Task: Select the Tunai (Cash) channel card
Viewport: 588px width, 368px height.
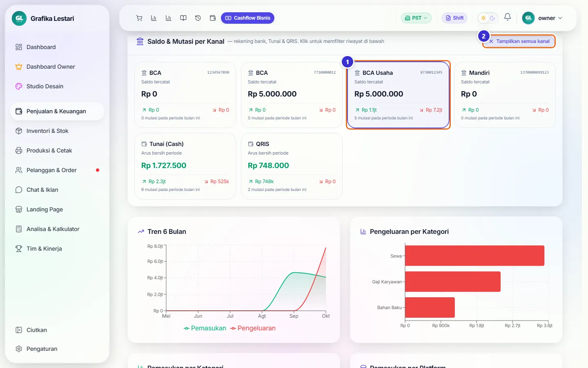Action: [x=185, y=166]
